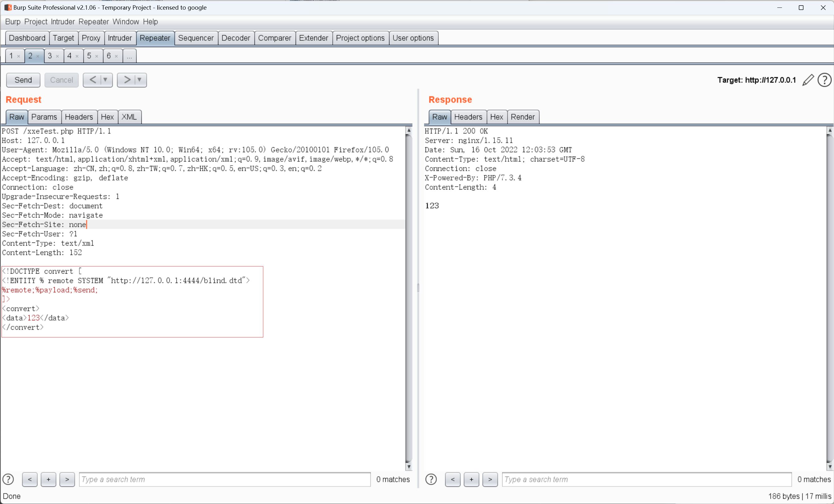Select Repeater tab 4
Image resolution: width=834 pixels, height=504 pixels.
[70, 56]
